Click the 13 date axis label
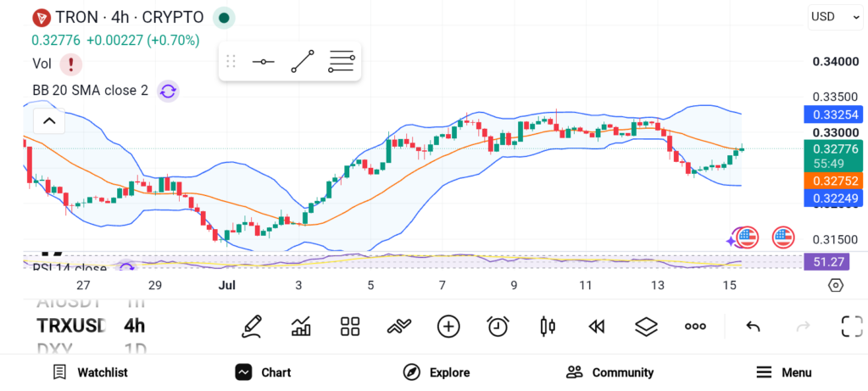 coord(658,286)
